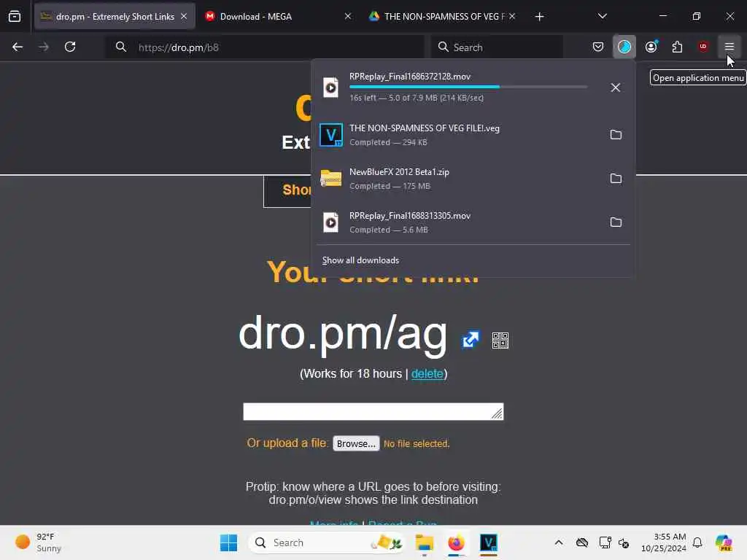Click the video icon of RPReplay_Final1688313305.mov
The image size is (747, 560).
330,222
